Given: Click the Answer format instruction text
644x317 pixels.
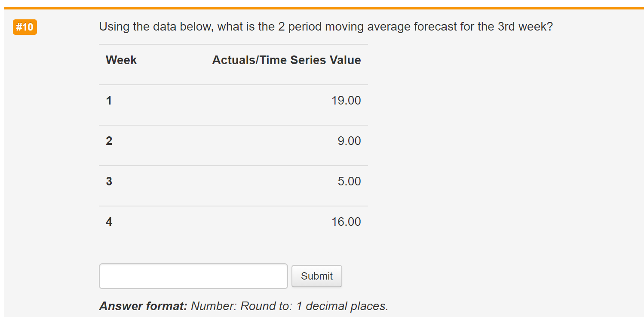Looking at the screenshot, I should pos(243,306).
